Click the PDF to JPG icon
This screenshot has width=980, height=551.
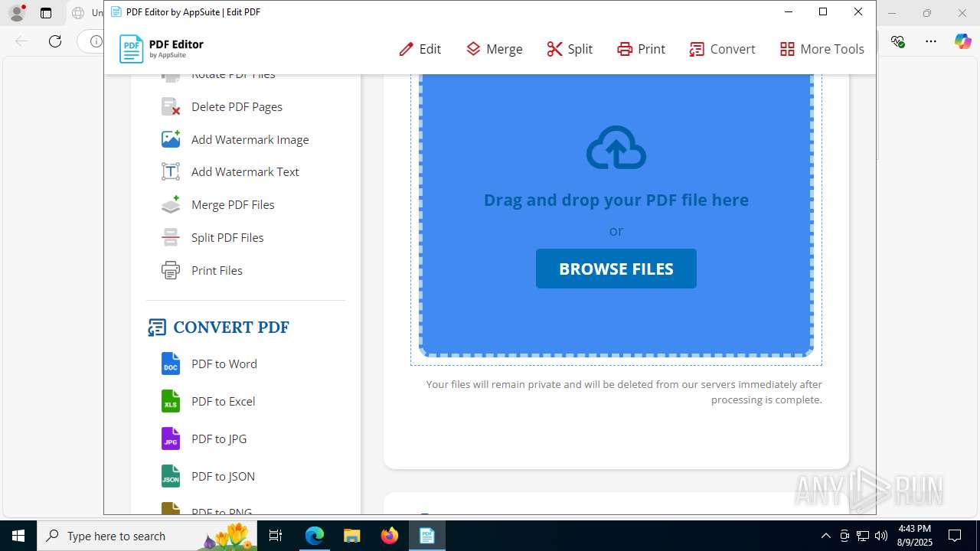pos(171,439)
